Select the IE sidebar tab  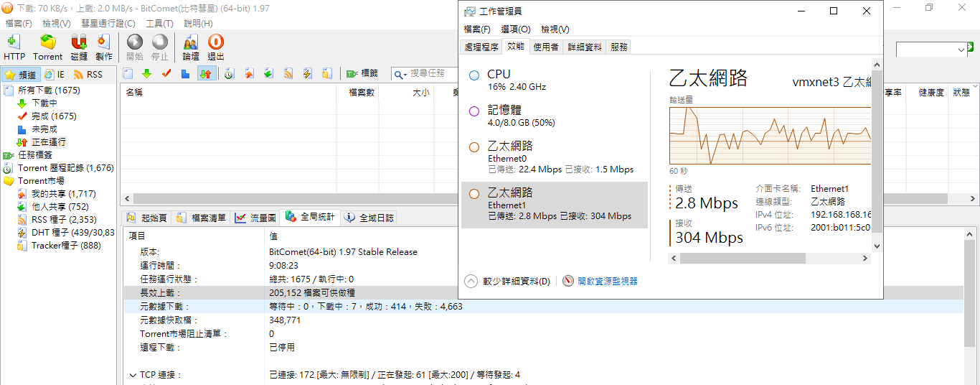[x=55, y=75]
